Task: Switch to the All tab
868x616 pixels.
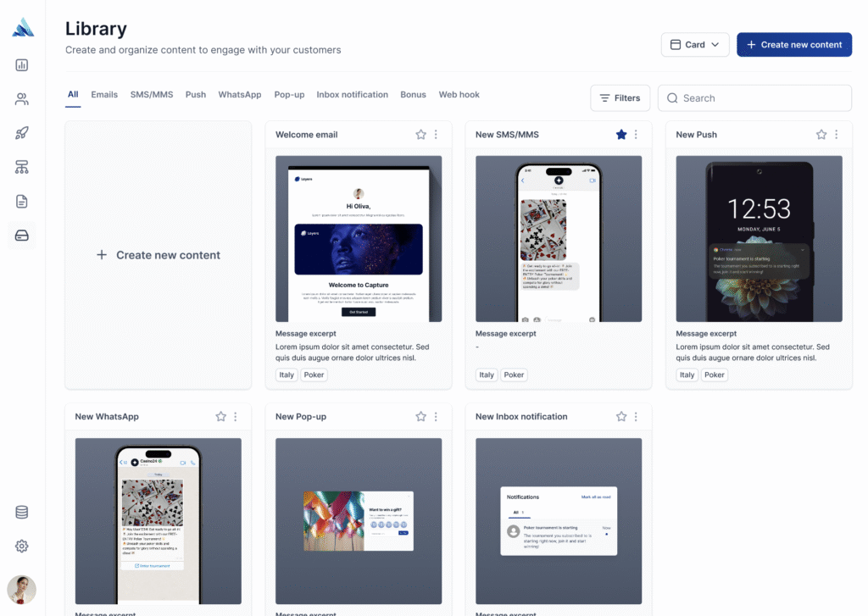Action: (x=73, y=95)
